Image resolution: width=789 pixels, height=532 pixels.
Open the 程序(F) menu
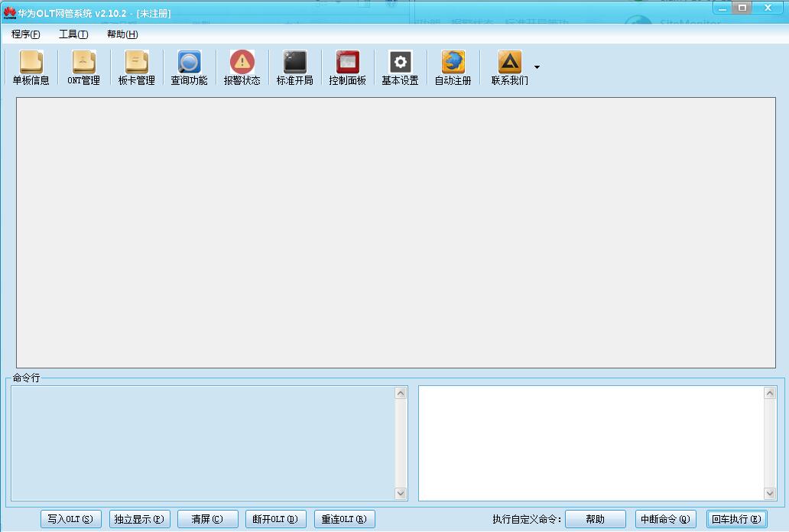coord(26,34)
